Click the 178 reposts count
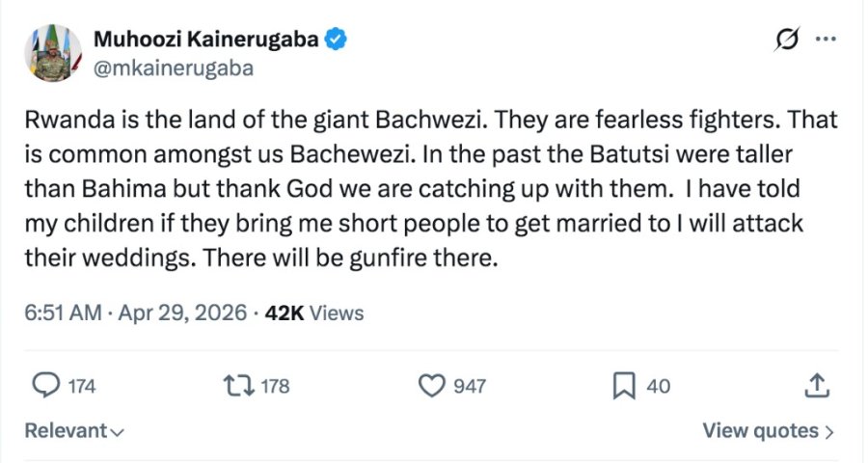 tap(275, 387)
